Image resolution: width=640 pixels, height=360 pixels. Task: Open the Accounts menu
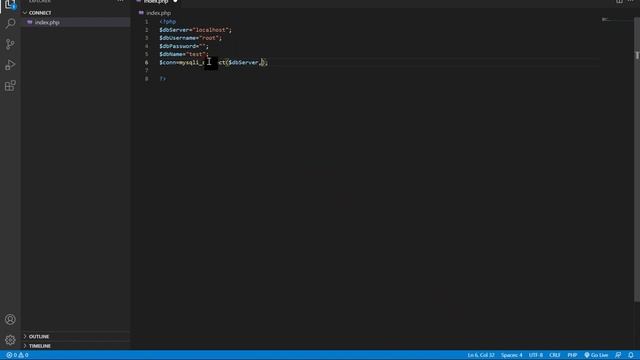10,319
